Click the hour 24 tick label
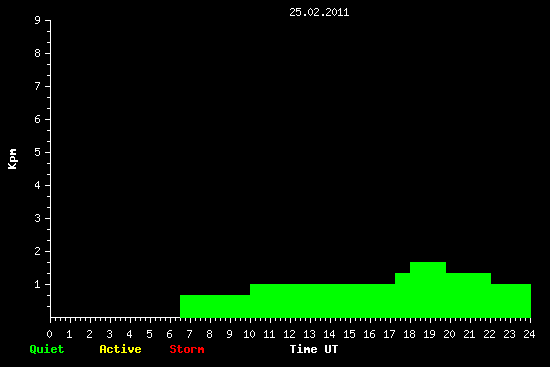Image resolution: width=550 pixels, height=367 pixels. (x=529, y=334)
